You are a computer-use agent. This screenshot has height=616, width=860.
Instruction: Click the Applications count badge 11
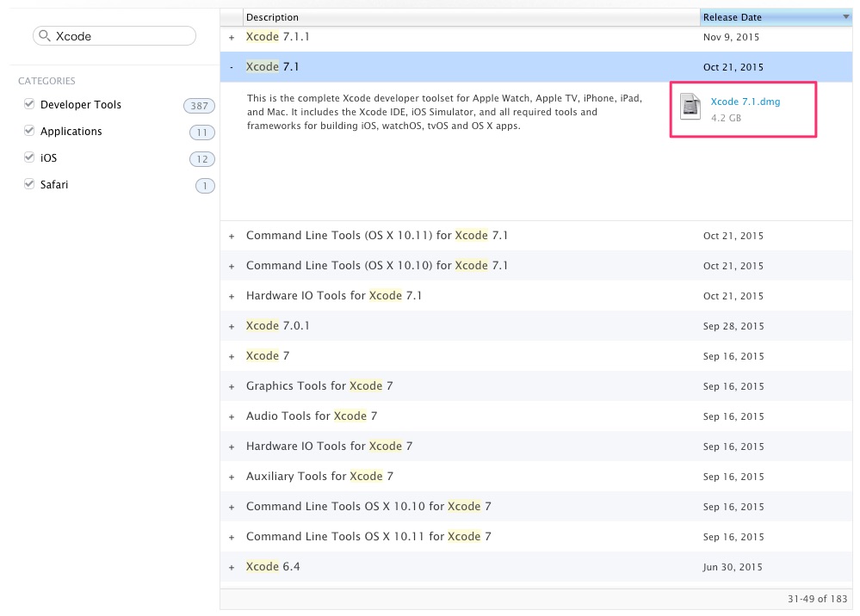click(201, 132)
